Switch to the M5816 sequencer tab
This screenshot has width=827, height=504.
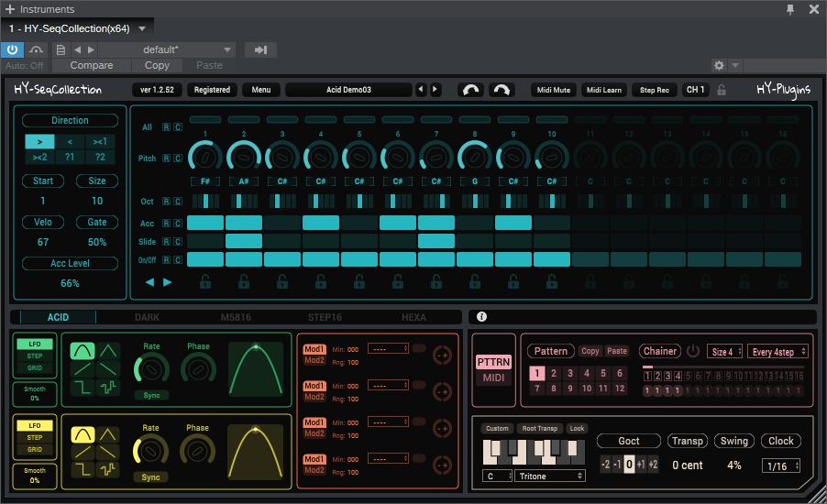pos(236,317)
